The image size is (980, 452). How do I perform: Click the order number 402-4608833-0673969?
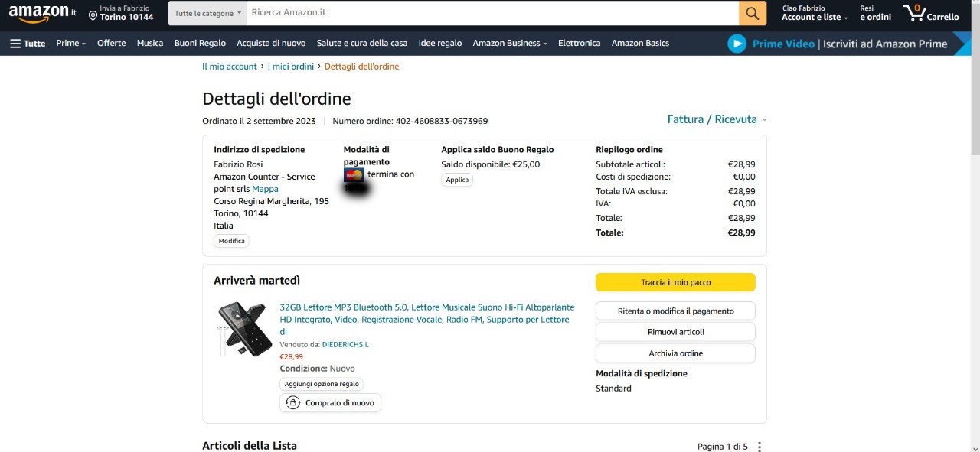click(442, 121)
